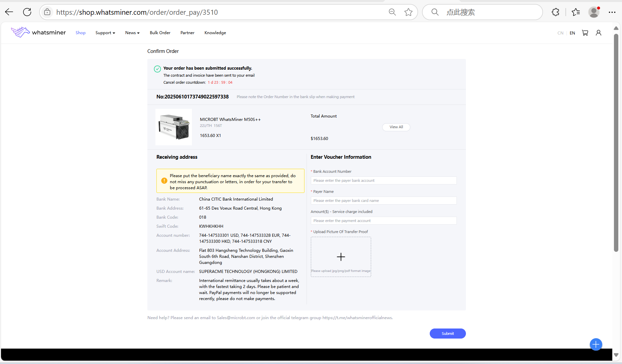The width and height of the screenshot is (622, 364).
Task: Focus the Bank Account Number field
Action: (384, 180)
